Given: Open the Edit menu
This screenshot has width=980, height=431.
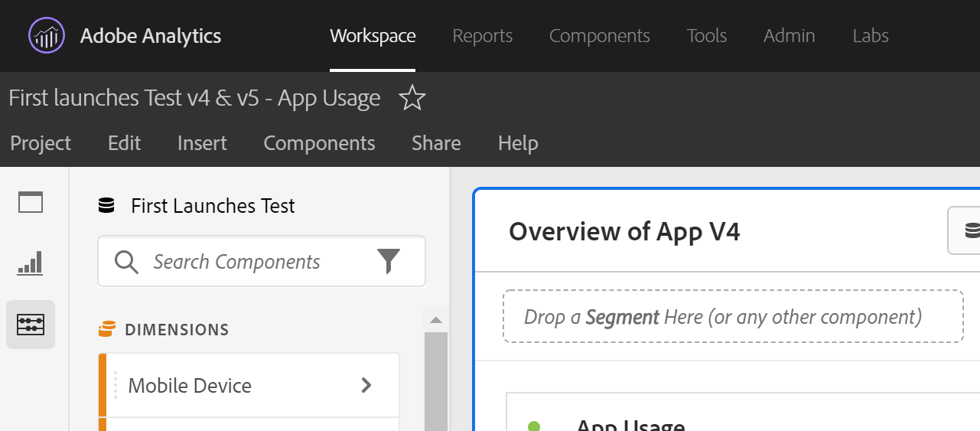Looking at the screenshot, I should click(124, 143).
